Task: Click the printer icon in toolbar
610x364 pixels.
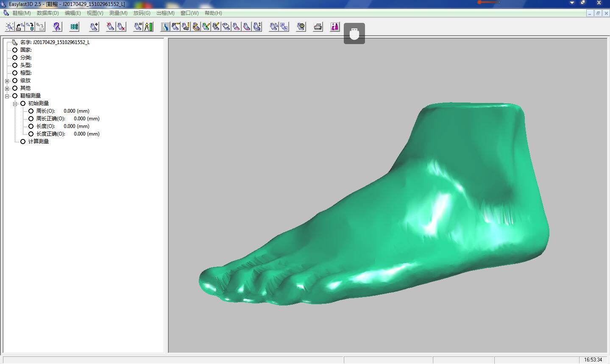Action: pyautogui.click(x=318, y=27)
